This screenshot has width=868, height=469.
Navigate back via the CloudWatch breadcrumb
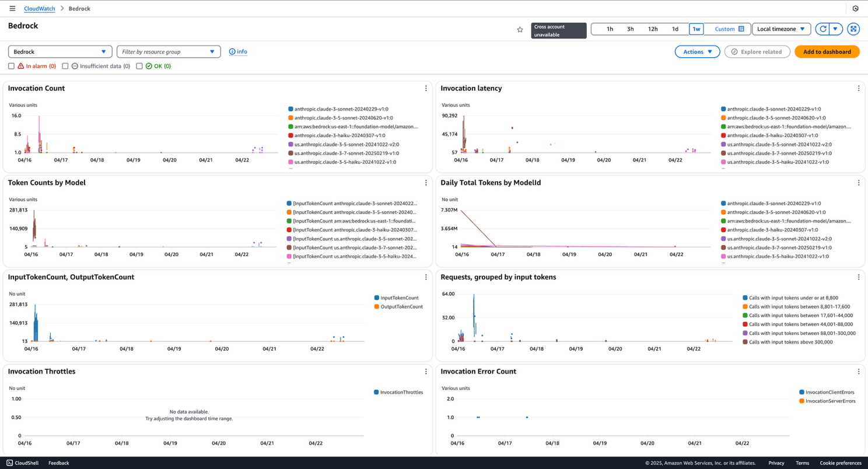[39, 8]
